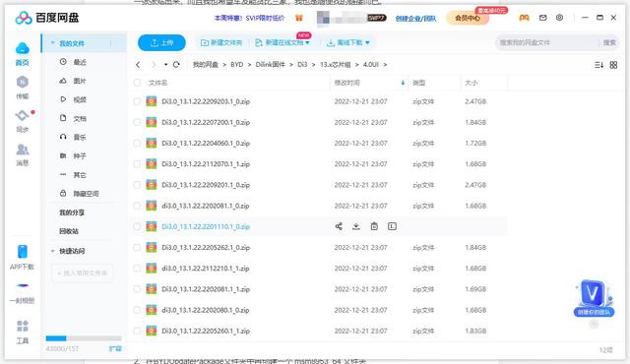Check the box for di3.0_13.1.22.2202081.1_0.zip
This screenshot has height=364, width=630.
pos(137,206)
